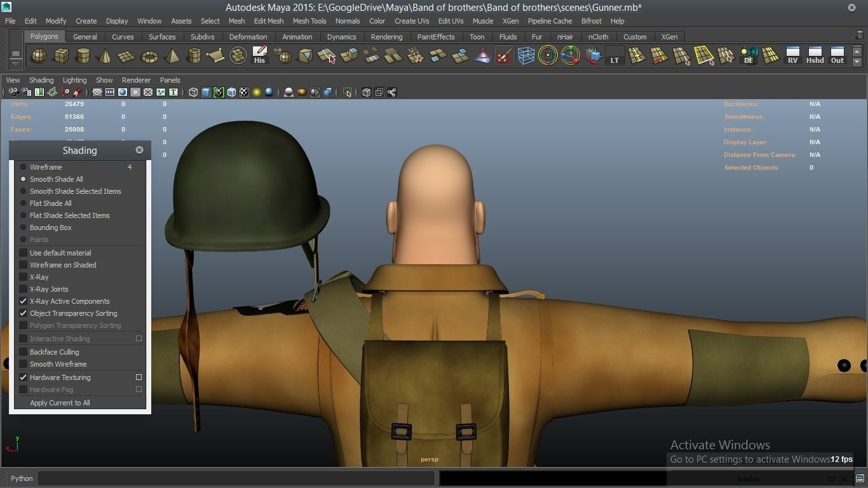Open the viewport Lighting menu

point(74,80)
